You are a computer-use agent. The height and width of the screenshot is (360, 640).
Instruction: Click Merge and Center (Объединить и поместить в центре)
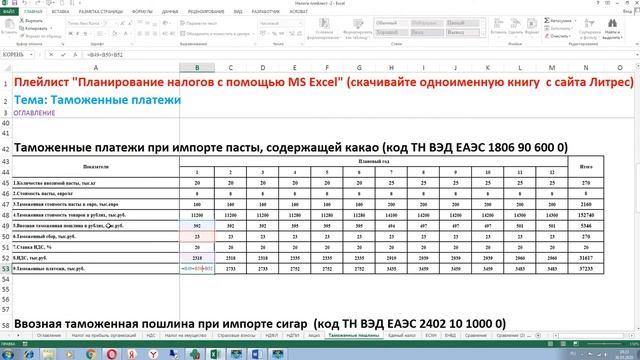215,34
